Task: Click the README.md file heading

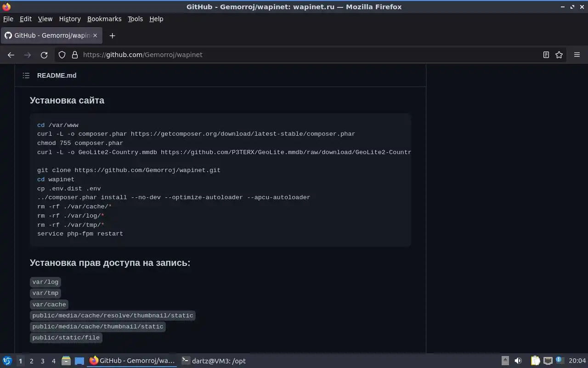Action: coord(57,75)
